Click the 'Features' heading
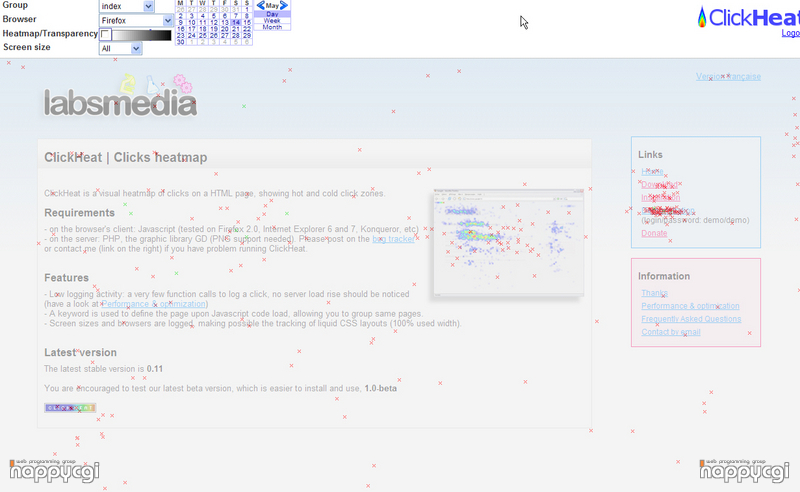 (66, 278)
